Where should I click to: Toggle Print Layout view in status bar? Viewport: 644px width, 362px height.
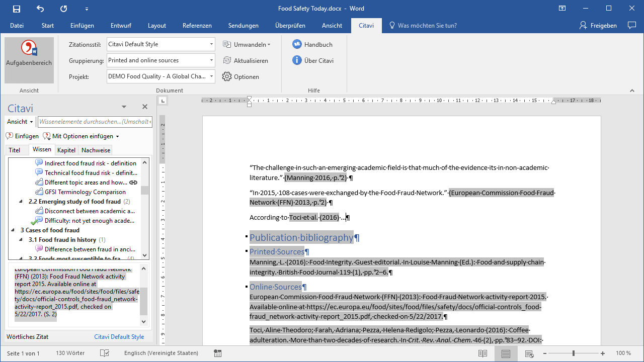506,353
